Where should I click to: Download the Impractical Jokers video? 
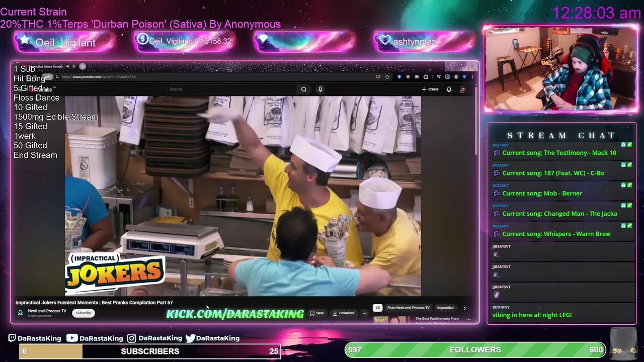click(344, 313)
